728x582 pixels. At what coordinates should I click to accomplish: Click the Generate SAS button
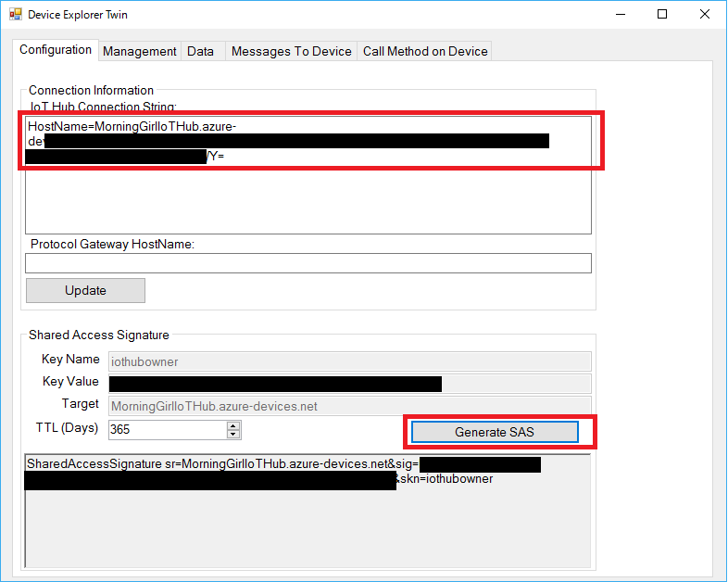pyautogui.click(x=495, y=432)
